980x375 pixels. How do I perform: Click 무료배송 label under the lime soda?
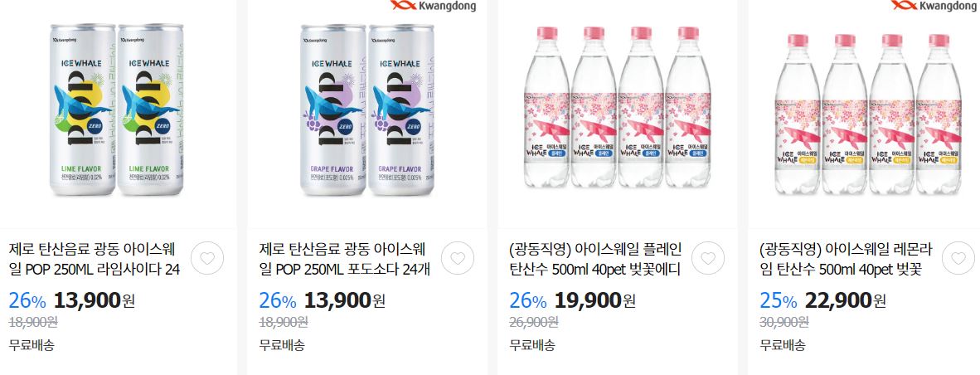click(x=32, y=345)
